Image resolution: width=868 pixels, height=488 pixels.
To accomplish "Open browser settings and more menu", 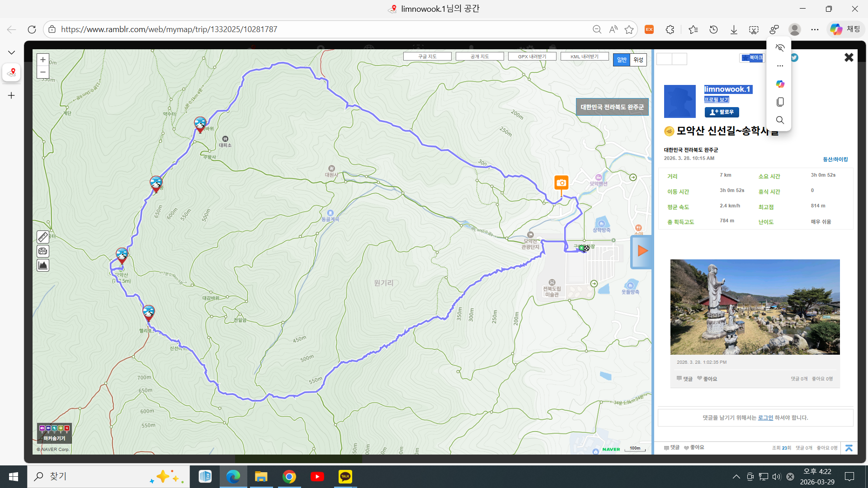I will 815,29.
